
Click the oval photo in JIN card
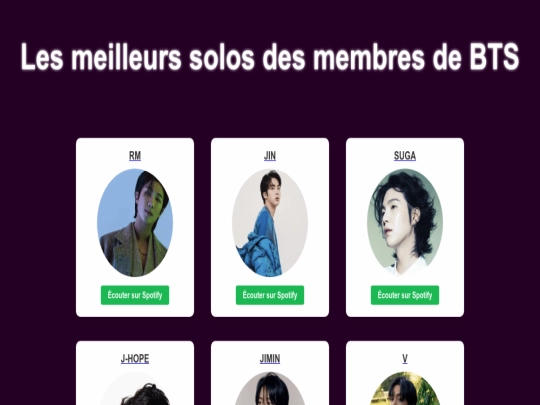tap(270, 222)
